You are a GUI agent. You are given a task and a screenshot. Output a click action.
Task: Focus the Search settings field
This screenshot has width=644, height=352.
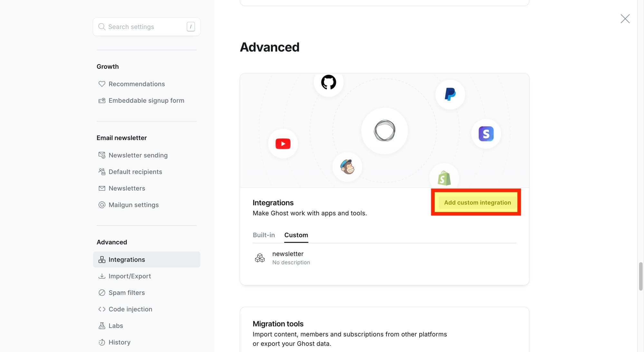(x=147, y=27)
